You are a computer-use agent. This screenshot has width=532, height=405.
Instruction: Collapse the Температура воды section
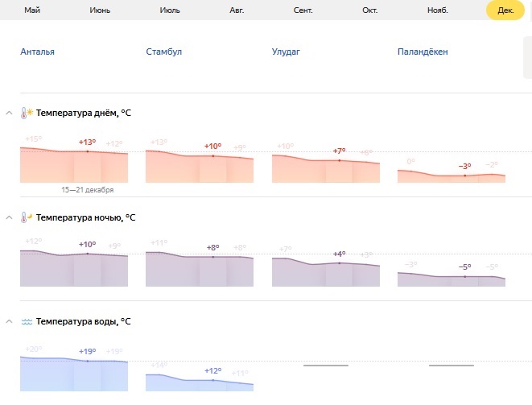(9, 321)
